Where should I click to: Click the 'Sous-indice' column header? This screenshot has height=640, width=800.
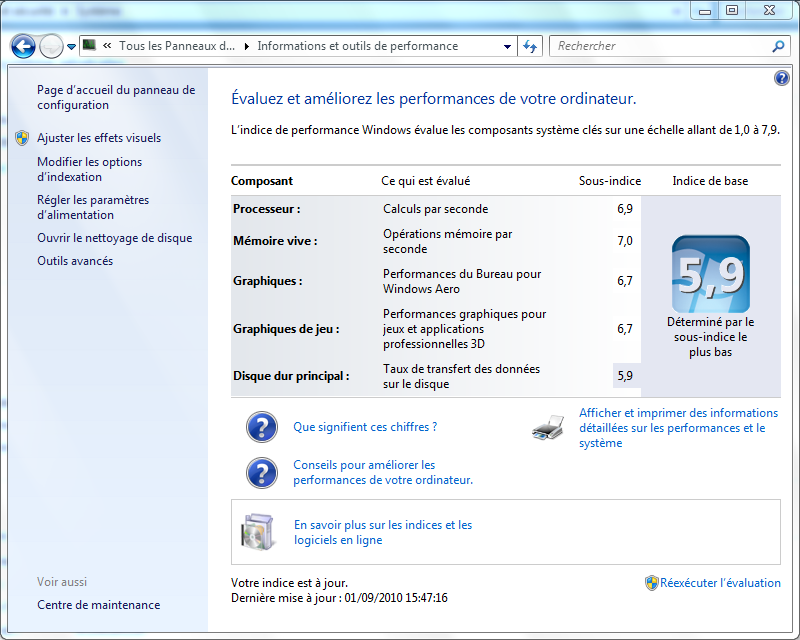point(610,181)
